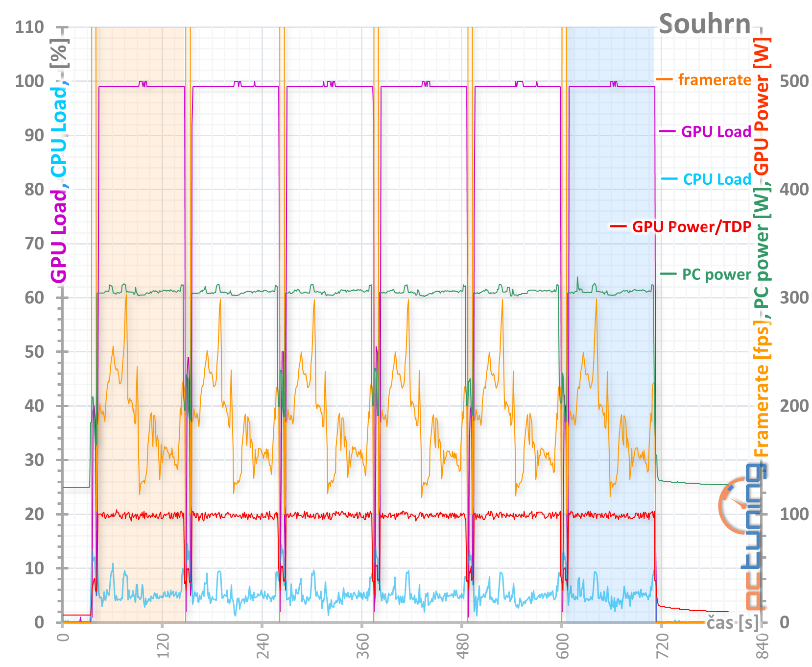Click the right axis value 100
Image resolution: width=812 pixels, height=667 pixels.
(x=794, y=514)
